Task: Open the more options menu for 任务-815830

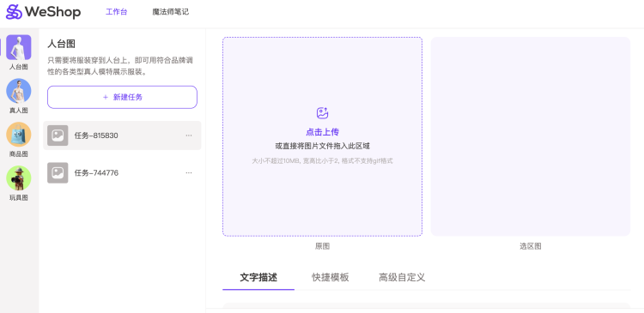Action: pyautogui.click(x=189, y=135)
